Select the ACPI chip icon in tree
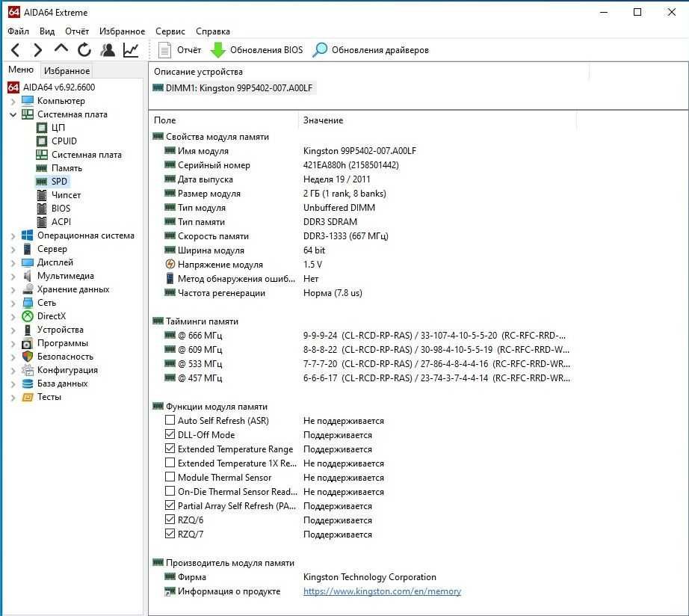This screenshot has height=616, width=689. [42, 222]
